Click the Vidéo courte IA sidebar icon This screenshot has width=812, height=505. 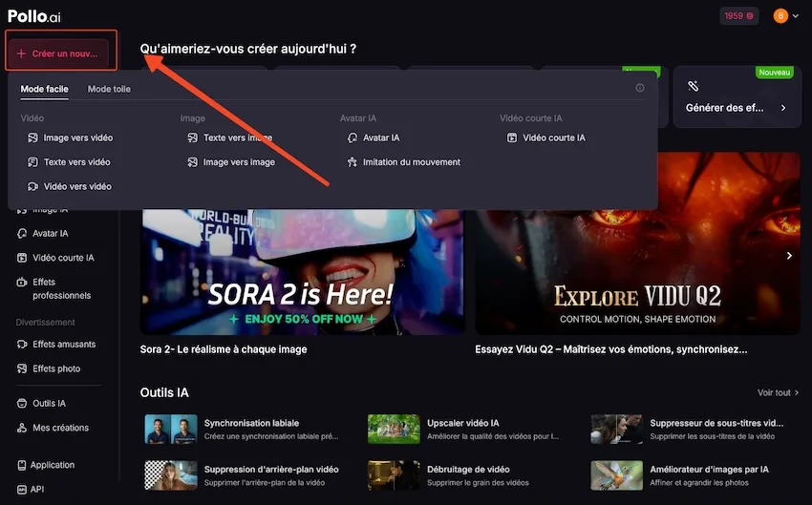pyautogui.click(x=22, y=259)
